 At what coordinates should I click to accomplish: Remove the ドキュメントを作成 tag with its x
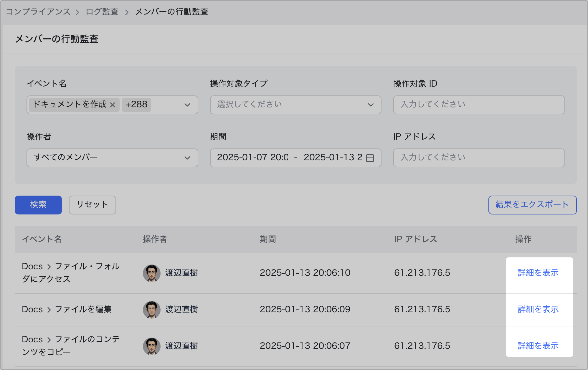tap(113, 105)
